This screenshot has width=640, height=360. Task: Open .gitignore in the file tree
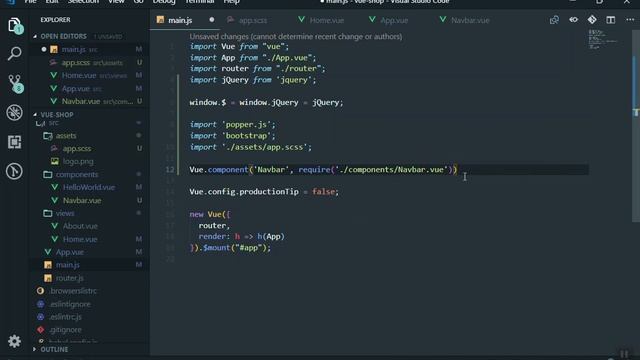(x=65, y=330)
